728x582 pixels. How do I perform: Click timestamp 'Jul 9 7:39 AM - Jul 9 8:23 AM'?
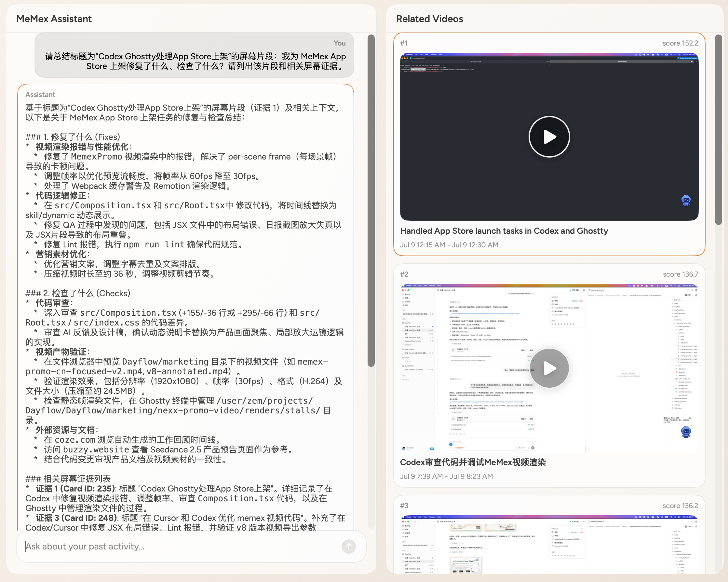[446, 476]
